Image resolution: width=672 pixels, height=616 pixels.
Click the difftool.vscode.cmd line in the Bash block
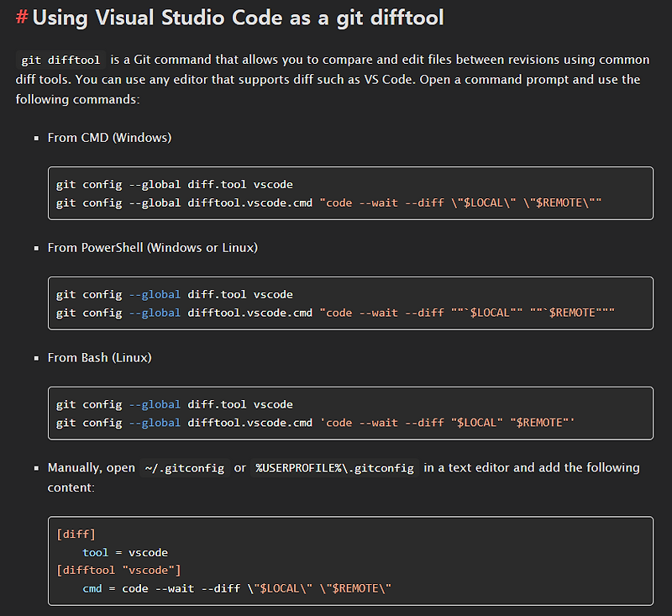(315, 423)
